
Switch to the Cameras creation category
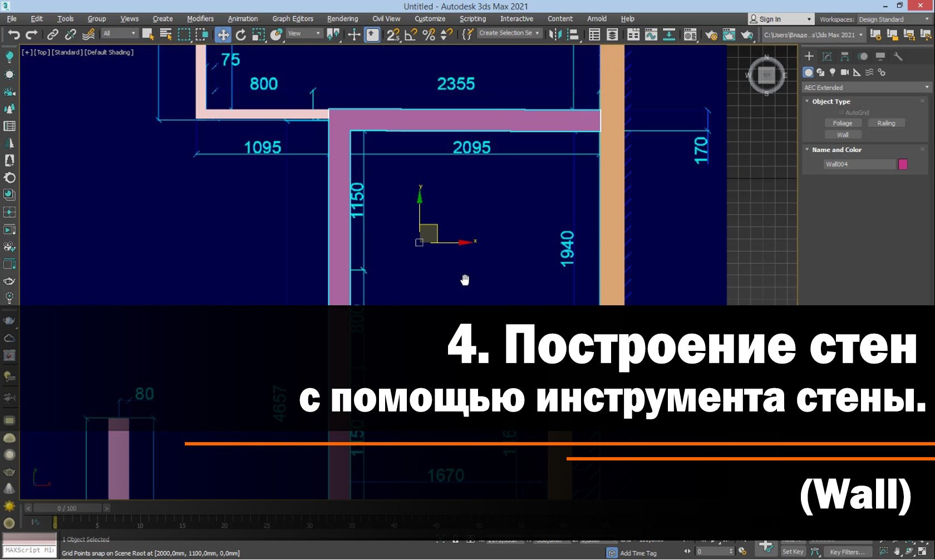click(844, 72)
